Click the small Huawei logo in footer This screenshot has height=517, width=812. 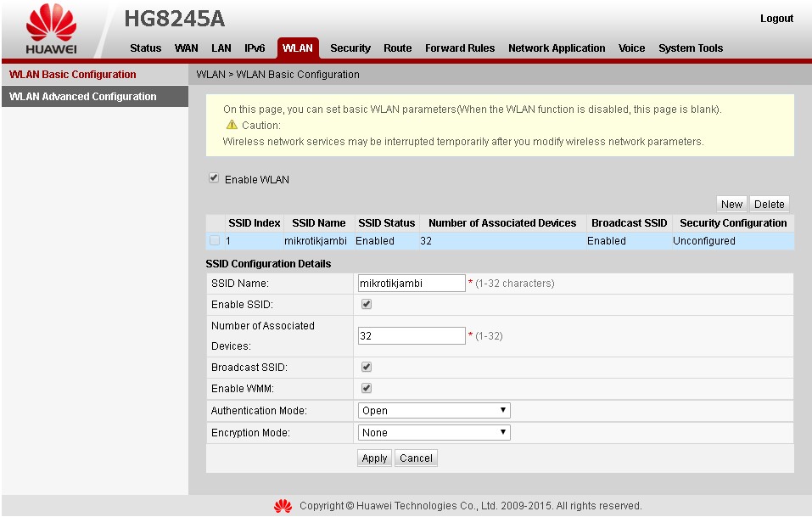283,506
